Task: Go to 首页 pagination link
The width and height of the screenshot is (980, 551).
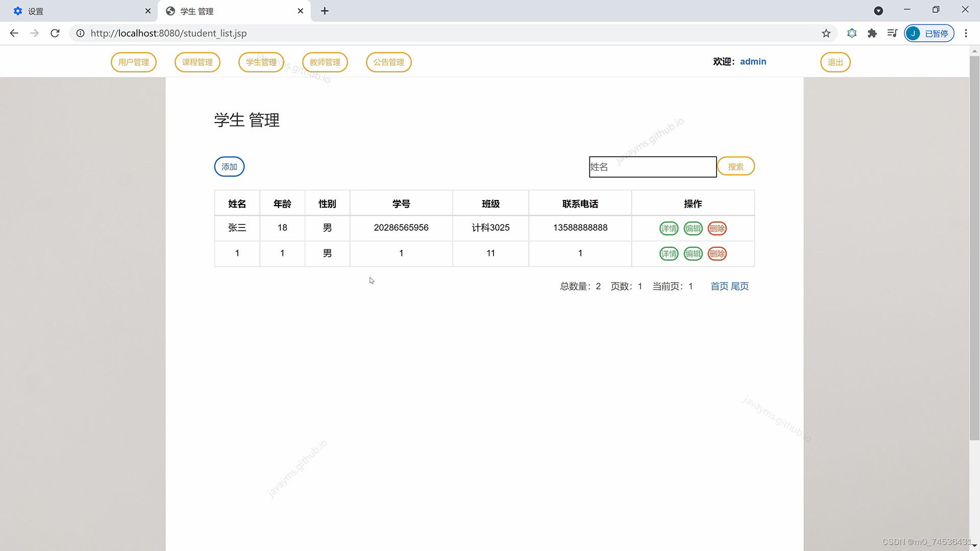Action: (720, 286)
